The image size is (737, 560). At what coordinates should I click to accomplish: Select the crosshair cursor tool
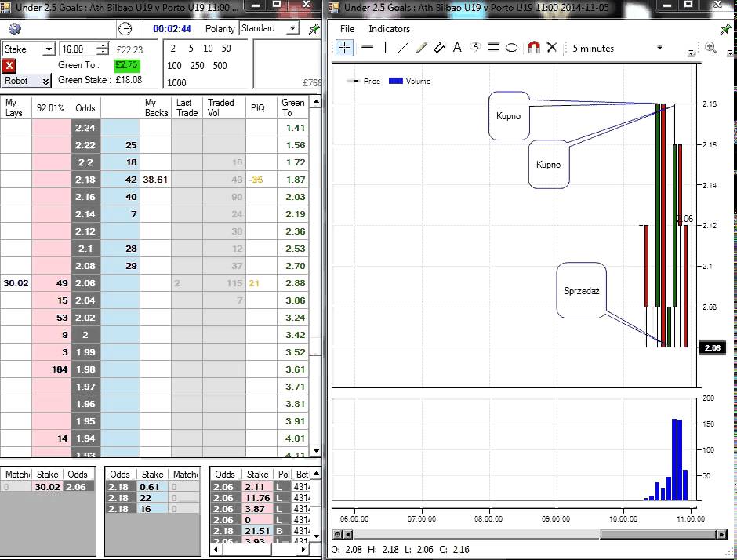point(344,48)
